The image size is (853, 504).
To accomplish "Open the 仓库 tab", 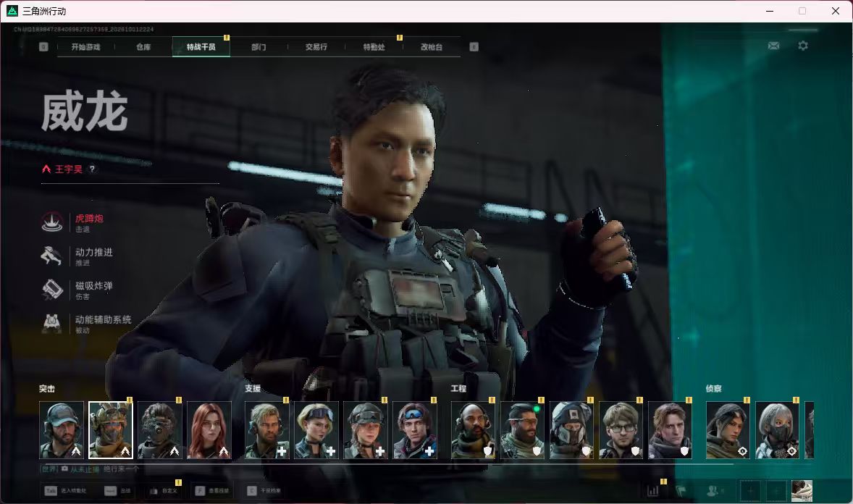I will tap(143, 47).
